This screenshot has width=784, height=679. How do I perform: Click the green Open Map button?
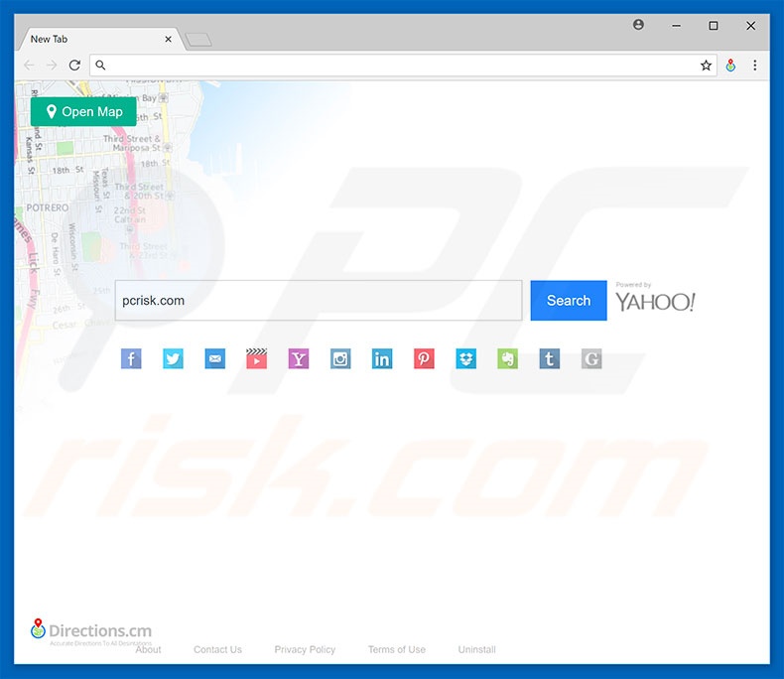(83, 111)
